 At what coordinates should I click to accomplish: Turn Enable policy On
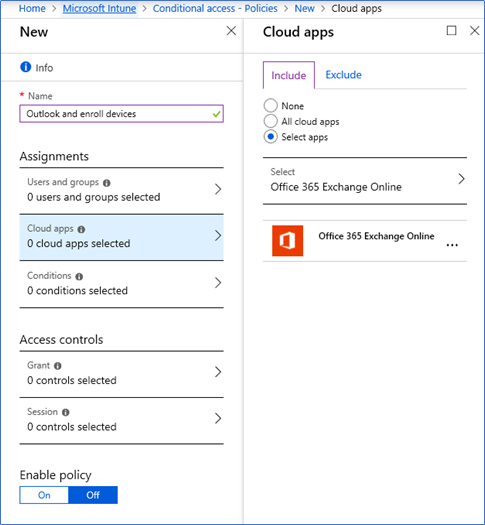pyautogui.click(x=44, y=495)
